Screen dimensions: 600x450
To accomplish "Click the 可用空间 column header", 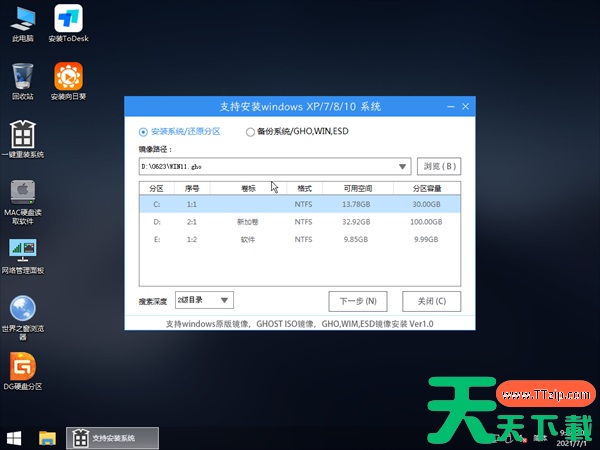I will coord(357,188).
